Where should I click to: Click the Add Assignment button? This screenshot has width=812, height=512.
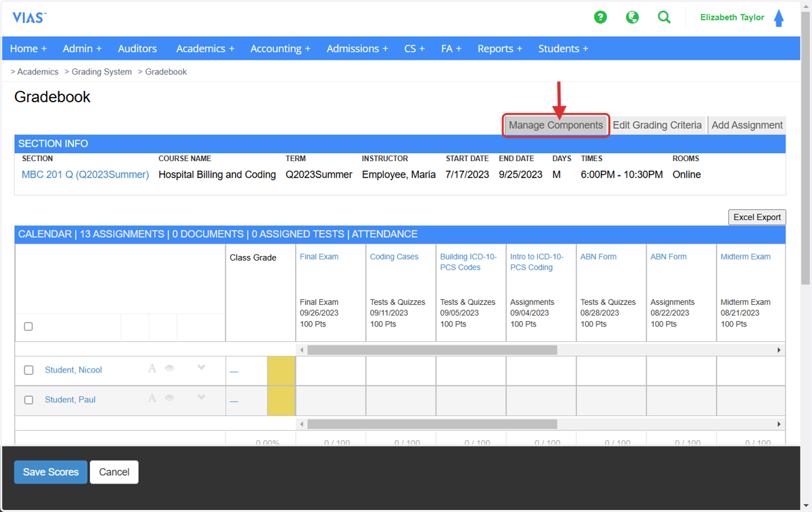point(747,125)
